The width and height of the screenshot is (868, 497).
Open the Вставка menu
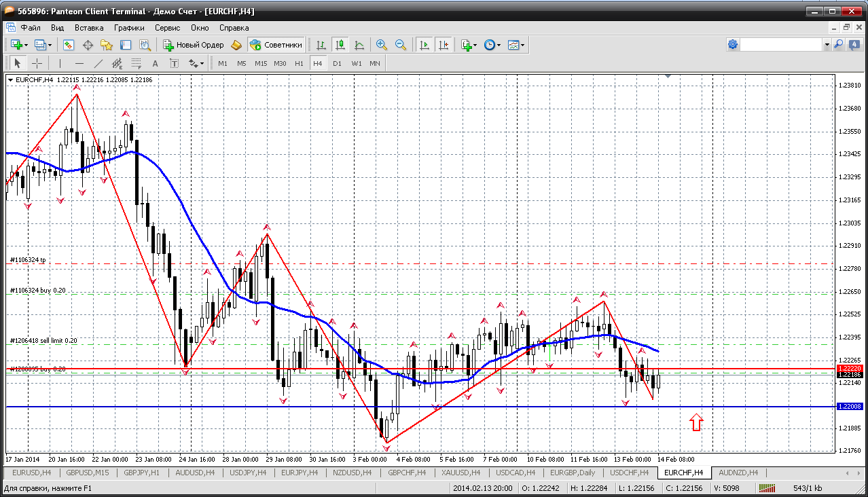(89, 28)
